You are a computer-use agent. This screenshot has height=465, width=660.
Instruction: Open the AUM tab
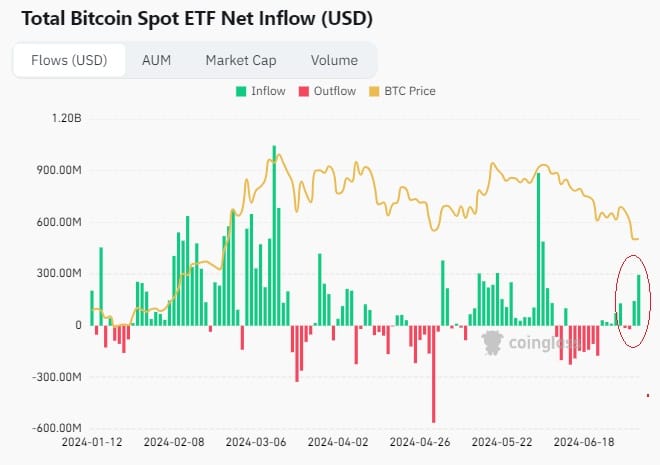pyautogui.click(x=156, y=60)
